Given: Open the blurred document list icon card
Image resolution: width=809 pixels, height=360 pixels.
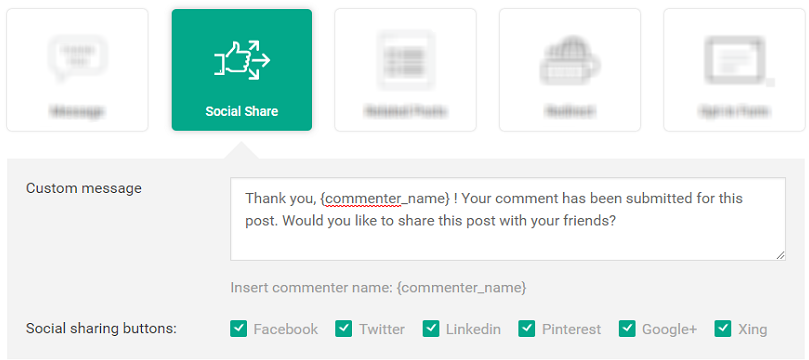Looking at the screenshot, I should pos(406,70).
